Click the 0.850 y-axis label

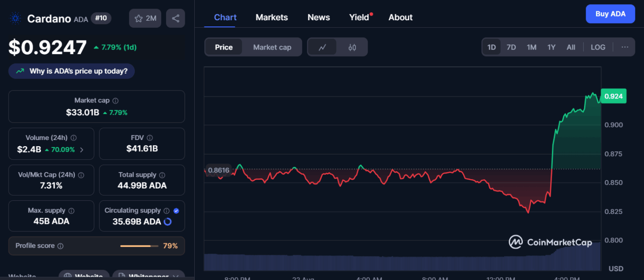(614, 182)
